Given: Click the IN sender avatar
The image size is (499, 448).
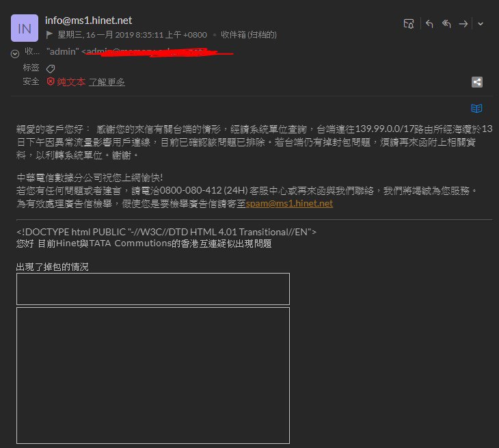Looking at the screenshot, I should pyautogui.click(x=25, y=28).
